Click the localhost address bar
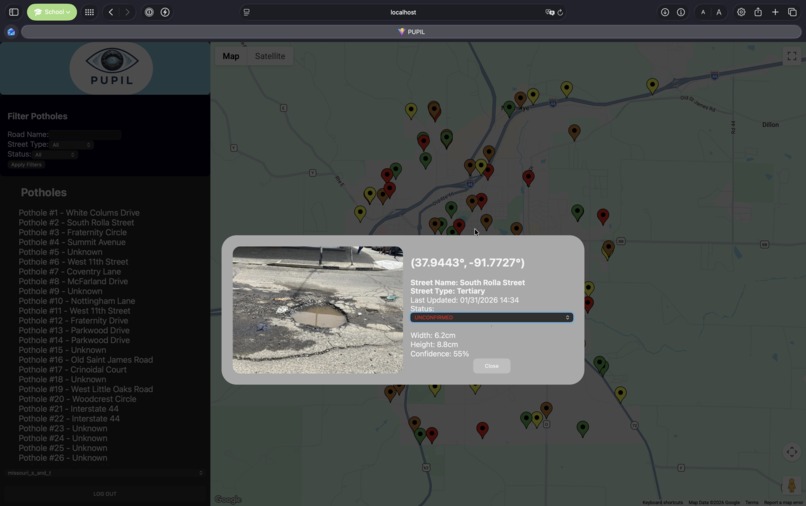Image resolution: width=806 pixels, height=506 pixels. click(403, 12)
